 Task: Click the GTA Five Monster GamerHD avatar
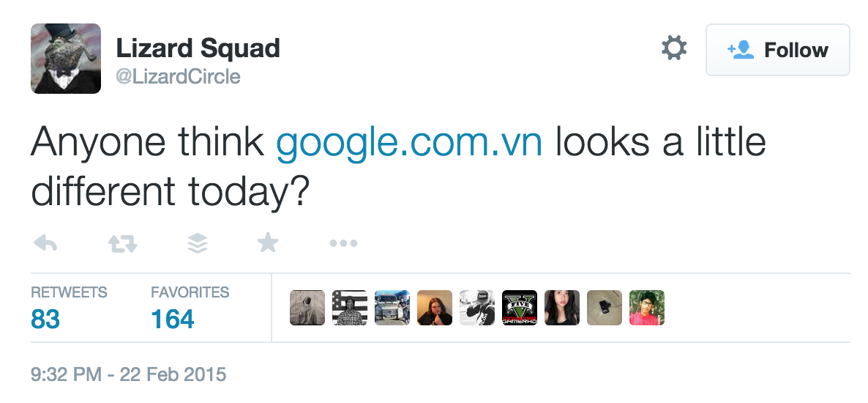(520, 308)
